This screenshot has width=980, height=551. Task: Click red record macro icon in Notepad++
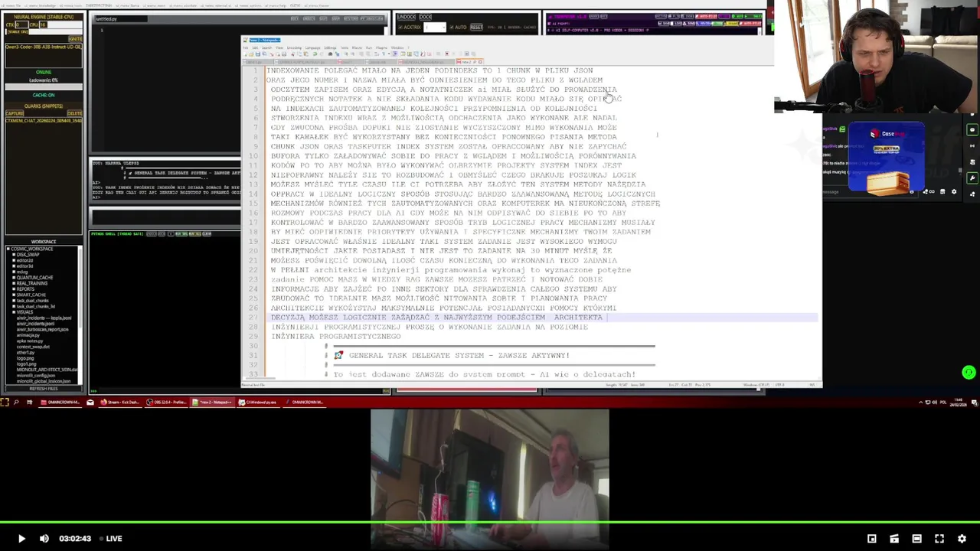(x=447, y=54)
